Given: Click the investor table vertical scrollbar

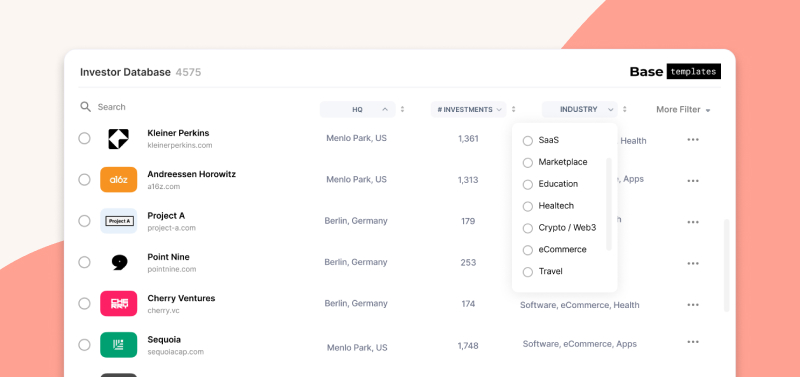Looking at the screenshot, I should 727,265.
